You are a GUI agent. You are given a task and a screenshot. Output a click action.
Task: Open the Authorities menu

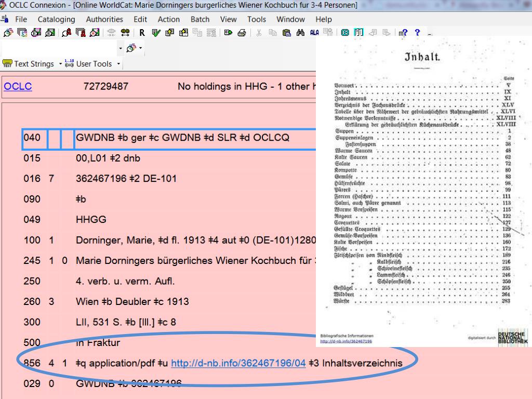tap(104, 19)
